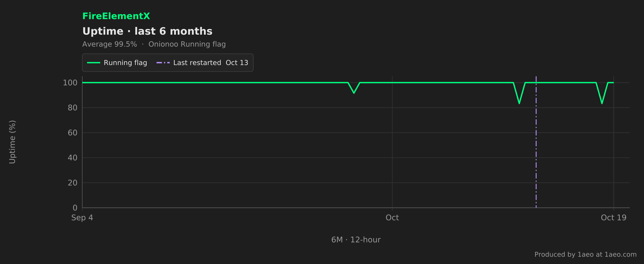This screenshot has width=644, height=264.
Task: Click the 'Uptime · last 6 months' title
Action: click(147, 31)
